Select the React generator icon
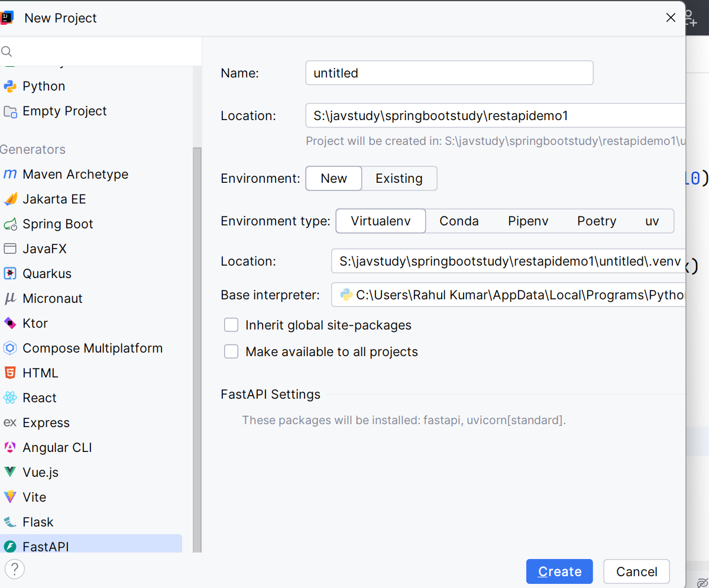 [x=10, y=398]
